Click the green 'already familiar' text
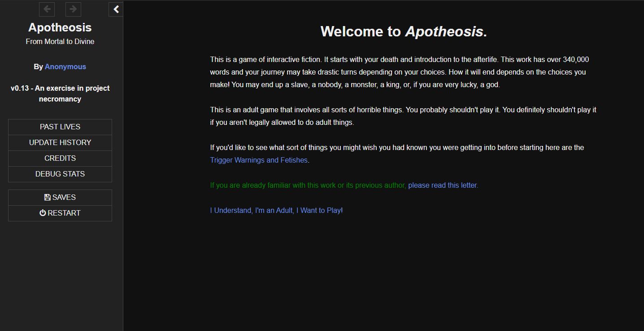Image resolution: width=644 pixels, height=331 pixels. [x=308, y=185]
